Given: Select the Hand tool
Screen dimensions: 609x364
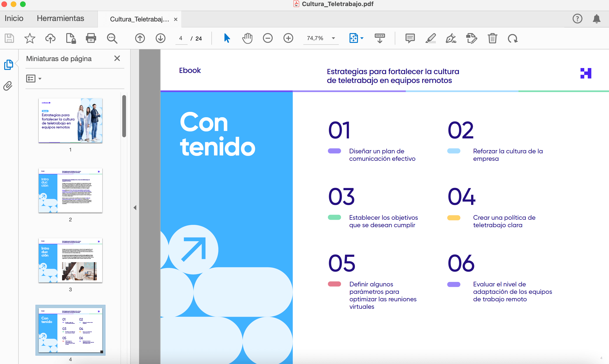Looking at the screenshot, I should pyautogui.click(x=247, y=38).
